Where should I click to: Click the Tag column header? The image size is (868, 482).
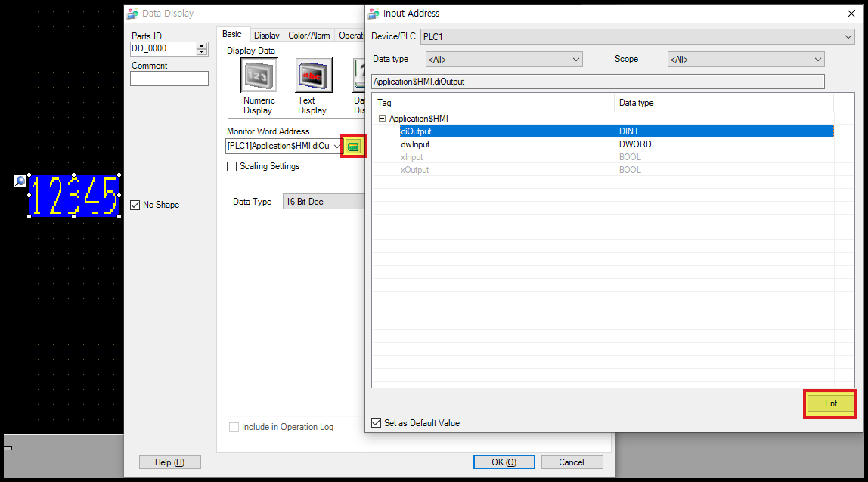[493, 103]
